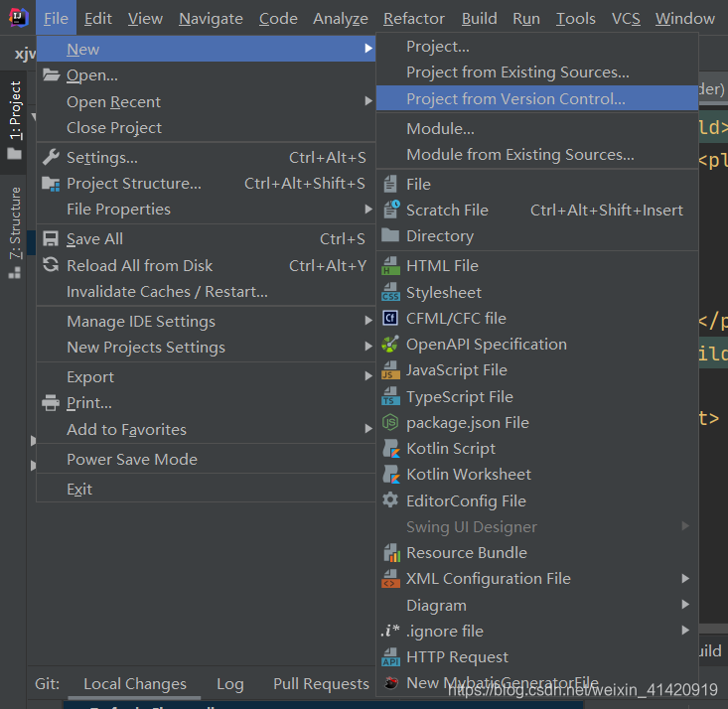The image size is (728, 709).
Task: Open the Pull Requests tab
Action: [321, 684]
